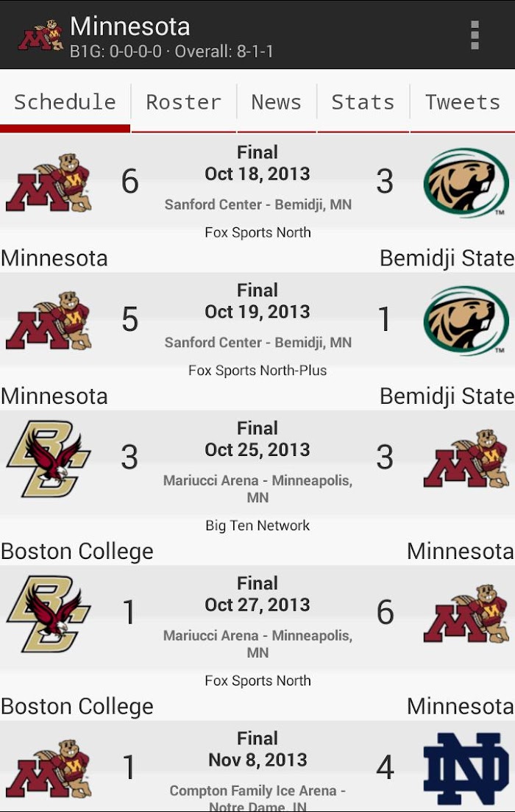
Task: Tap Bemidji State logo in Oct 19 game
Action: click(x=466, y=321)
